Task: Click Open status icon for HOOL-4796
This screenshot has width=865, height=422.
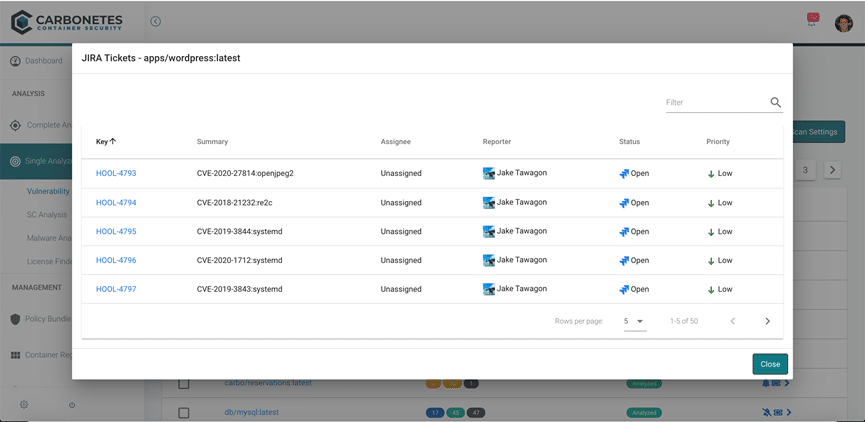Action: click(x=624, y=260)
